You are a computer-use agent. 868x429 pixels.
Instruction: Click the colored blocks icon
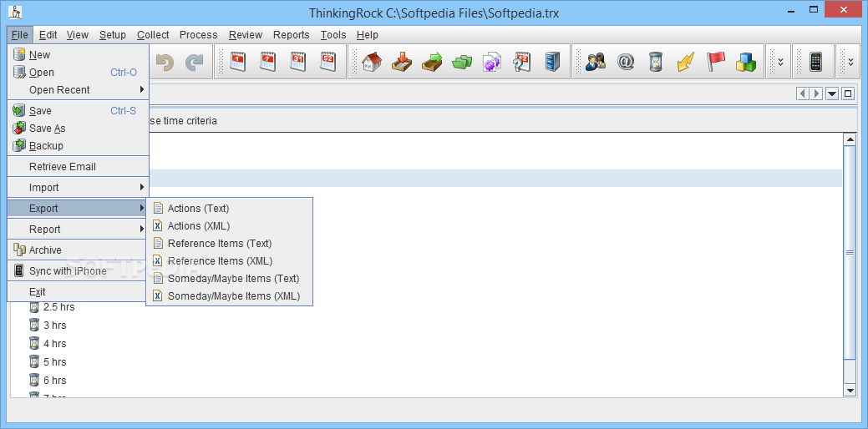[746, 62]
